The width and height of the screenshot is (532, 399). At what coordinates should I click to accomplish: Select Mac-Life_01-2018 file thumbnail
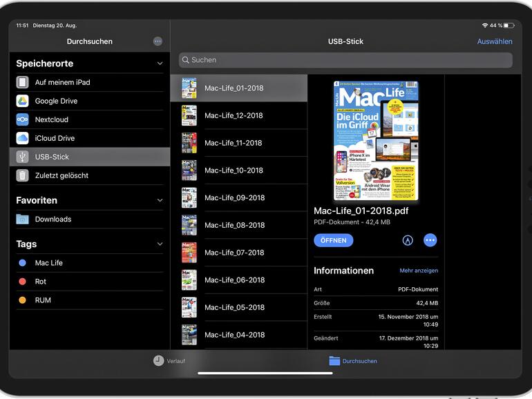click(189, 88)
